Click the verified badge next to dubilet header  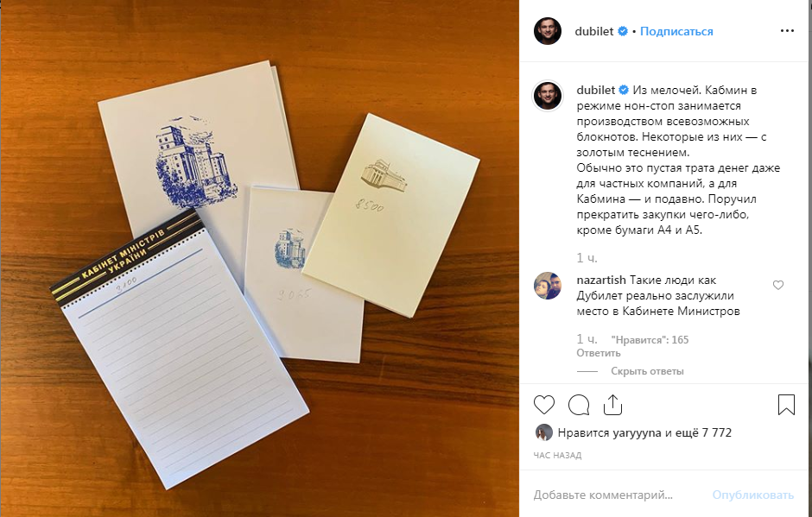[623, 32]
